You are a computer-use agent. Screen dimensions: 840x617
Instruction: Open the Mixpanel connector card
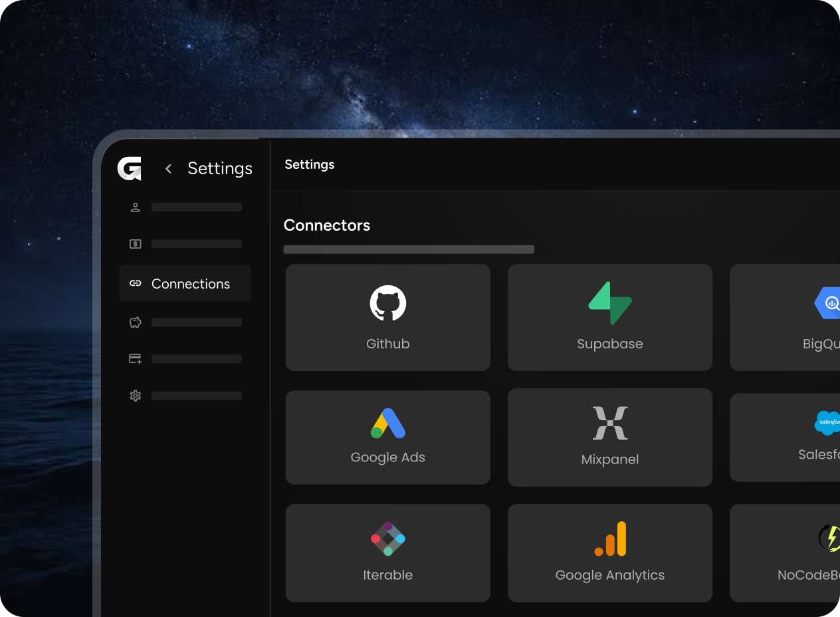(x=610, y=437)
